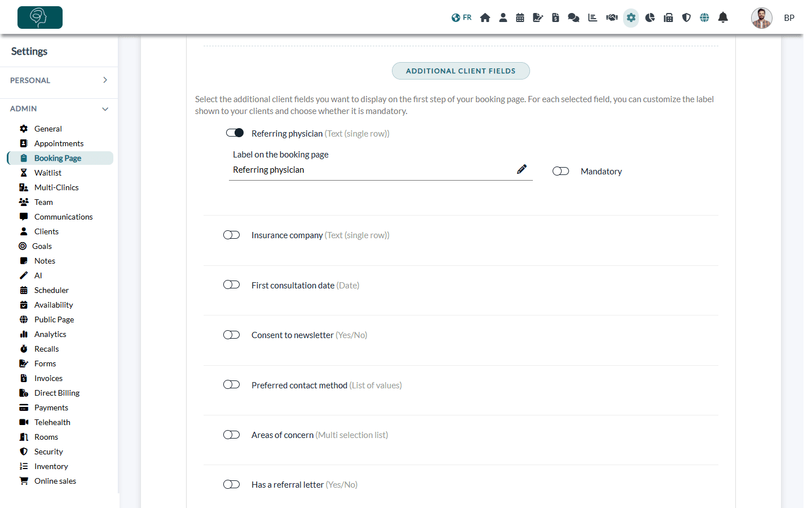Collapse the ADMIN settings section

pos(59,108)
